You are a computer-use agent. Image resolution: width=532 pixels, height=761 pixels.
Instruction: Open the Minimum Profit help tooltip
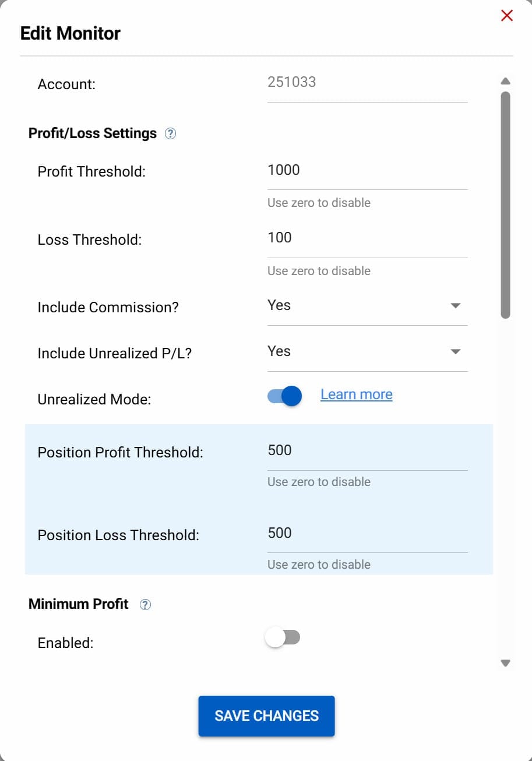tap(145, 604)
